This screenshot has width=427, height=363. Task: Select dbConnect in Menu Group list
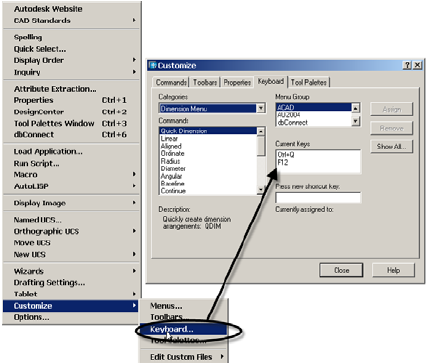coord(314,122)
